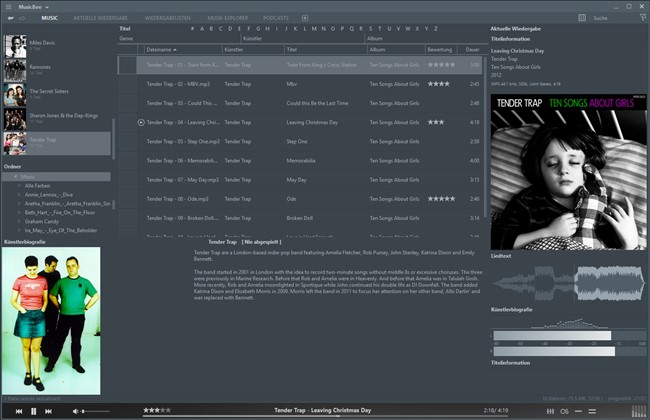Open the Genre filter column
The height and width of the screenshot is (420, 650).
click(x=179, y=39)
